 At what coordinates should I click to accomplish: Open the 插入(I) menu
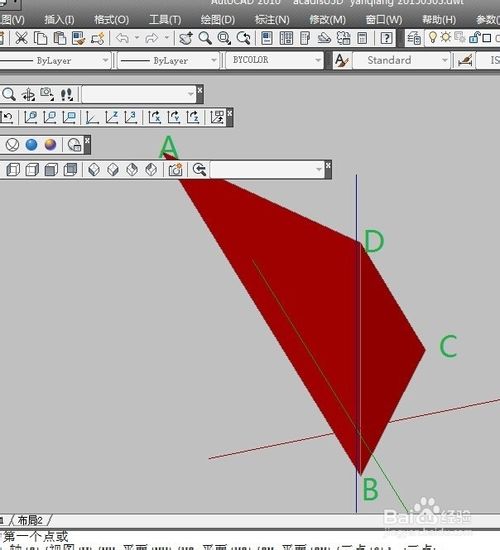pyautogui.click(x=59, y=19)
